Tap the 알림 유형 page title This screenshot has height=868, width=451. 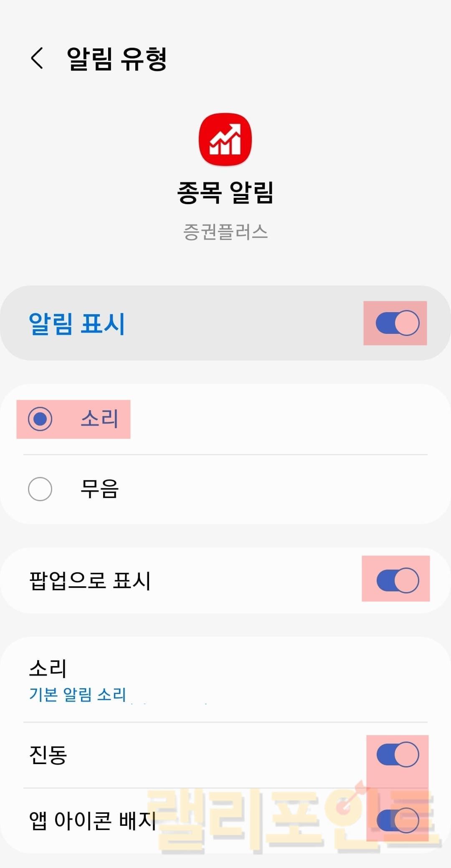pyautogui.click(x=117, y=59)
